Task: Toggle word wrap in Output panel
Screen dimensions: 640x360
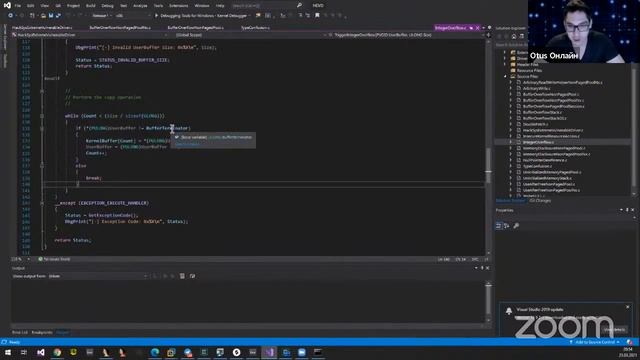Action: (x=192, y=276)
